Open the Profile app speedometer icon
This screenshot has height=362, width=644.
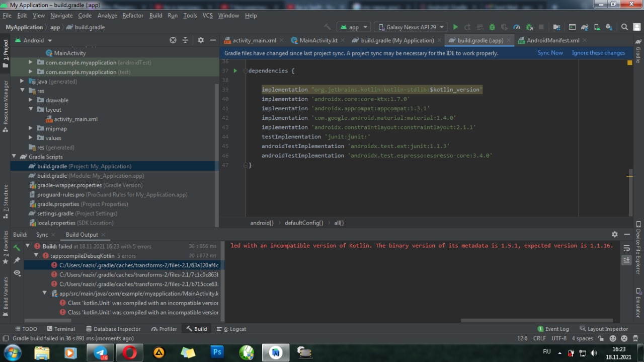point(517,27)
